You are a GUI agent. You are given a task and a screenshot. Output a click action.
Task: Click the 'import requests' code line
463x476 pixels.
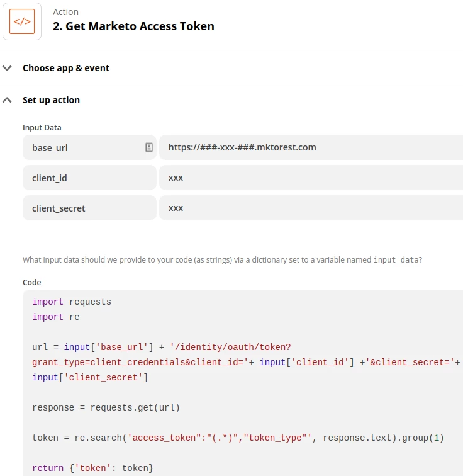click(x=72, y=302)
